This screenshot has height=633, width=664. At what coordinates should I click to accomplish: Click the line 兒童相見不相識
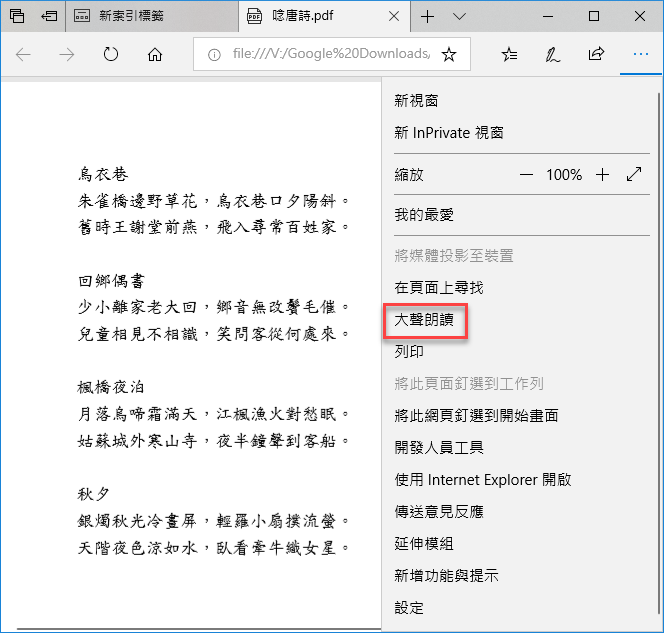point(138,334)
